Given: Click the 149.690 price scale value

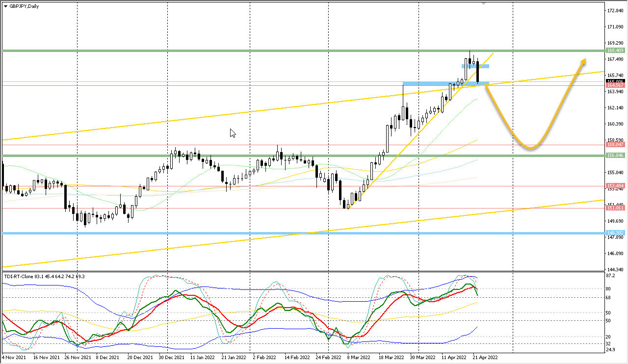Looking at the screenshot, I should point(615,221).
